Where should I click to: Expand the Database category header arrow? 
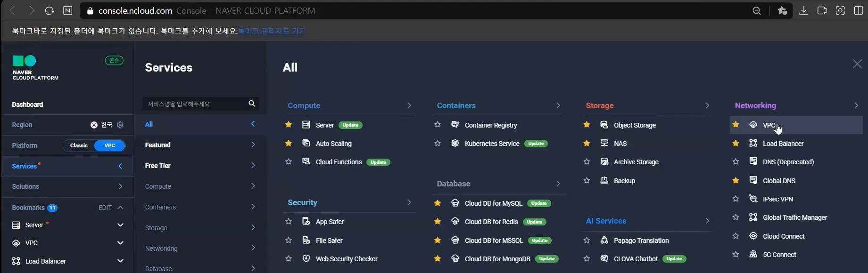[558, 184]
